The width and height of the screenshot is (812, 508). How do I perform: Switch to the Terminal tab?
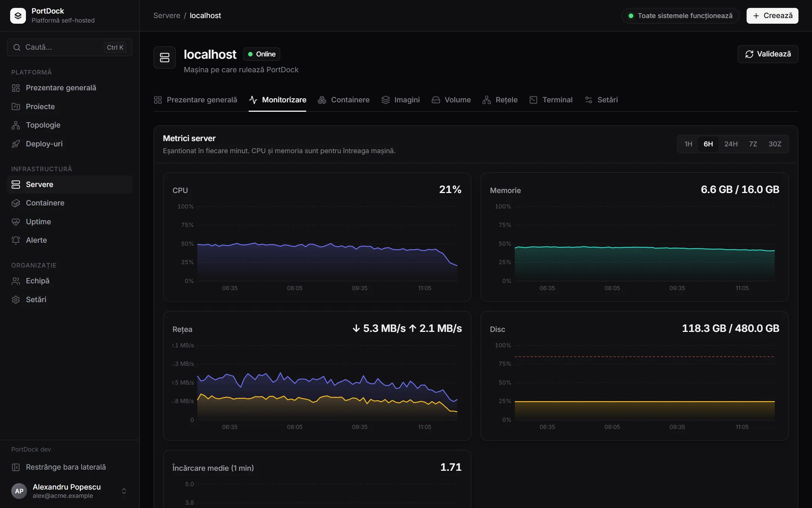click(x=551, y=100)
